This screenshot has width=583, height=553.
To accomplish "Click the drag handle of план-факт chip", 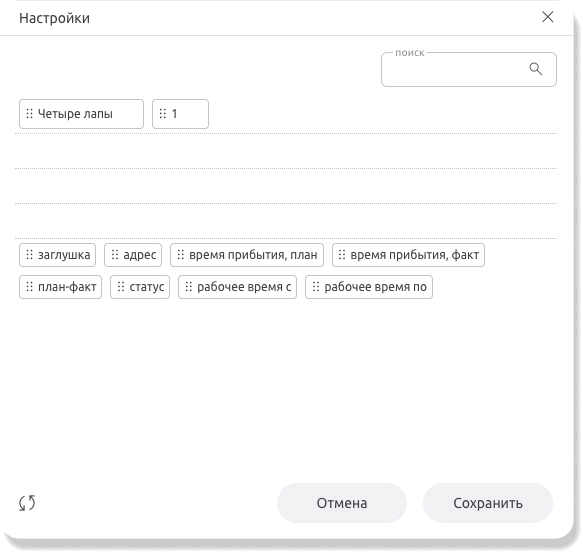I will tap(29, 287).
